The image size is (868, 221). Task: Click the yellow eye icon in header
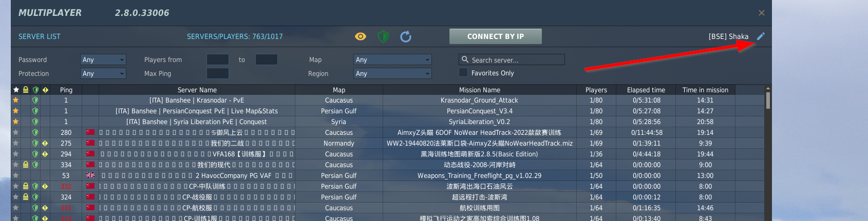361,36
